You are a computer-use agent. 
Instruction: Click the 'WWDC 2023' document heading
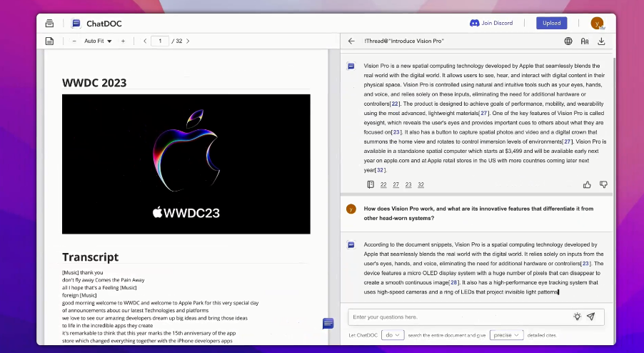pyautogui.click(x=94, y=83)
